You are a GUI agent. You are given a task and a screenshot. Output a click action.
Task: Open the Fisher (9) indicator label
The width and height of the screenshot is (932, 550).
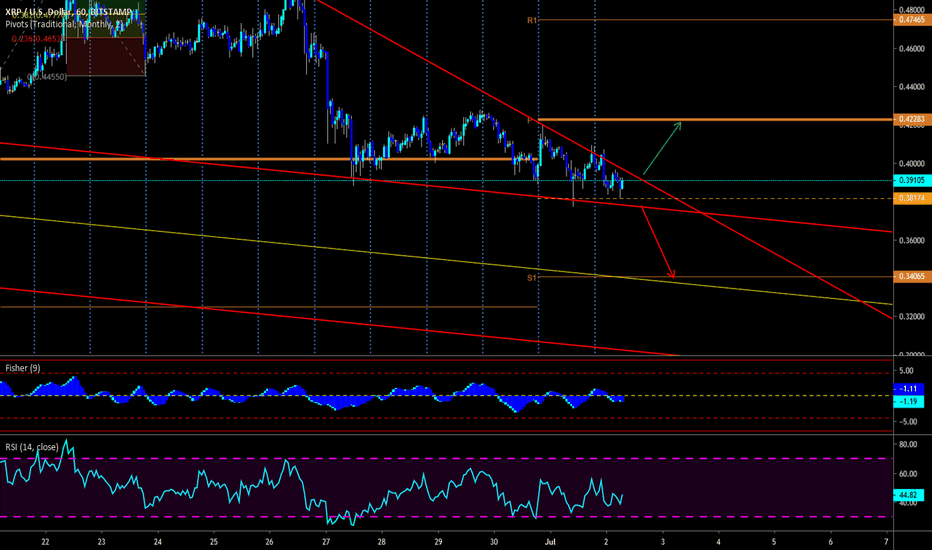(23, 368)
